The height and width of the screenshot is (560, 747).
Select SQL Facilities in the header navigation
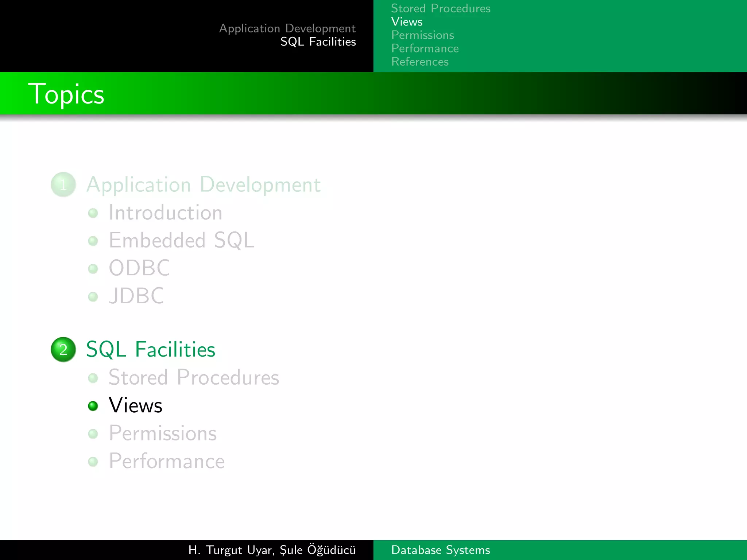tap(318, 42)
